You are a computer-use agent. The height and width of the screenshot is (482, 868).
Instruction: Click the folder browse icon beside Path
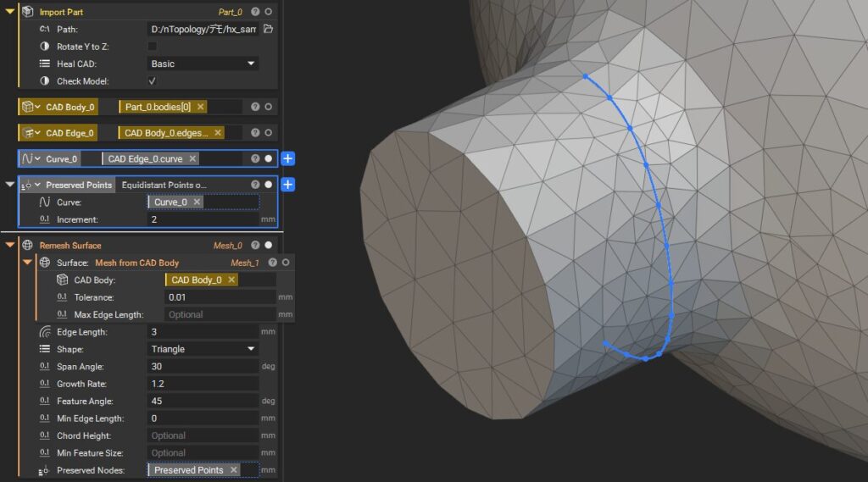click(268, 29)
